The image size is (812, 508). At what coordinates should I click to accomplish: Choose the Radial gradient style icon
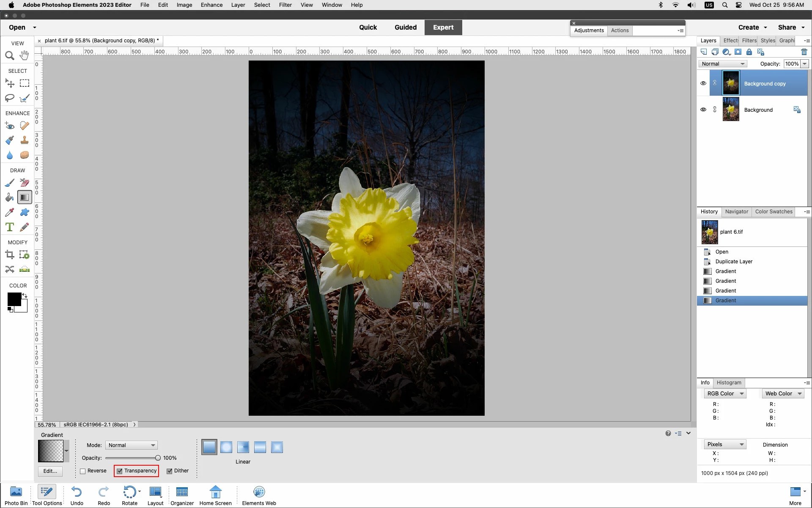pyautogui.click(x=226, y=447)
